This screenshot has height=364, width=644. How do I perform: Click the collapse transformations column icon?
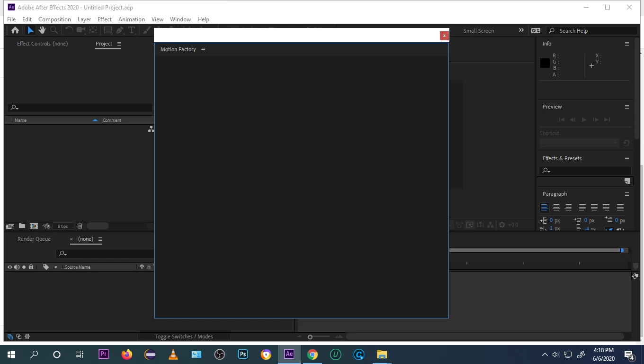149,267
